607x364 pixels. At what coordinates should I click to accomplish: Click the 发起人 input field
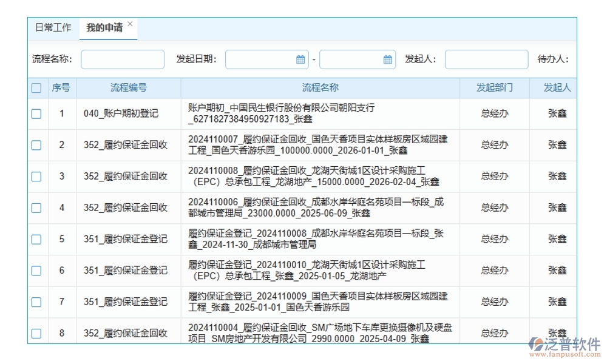point(486,59)
